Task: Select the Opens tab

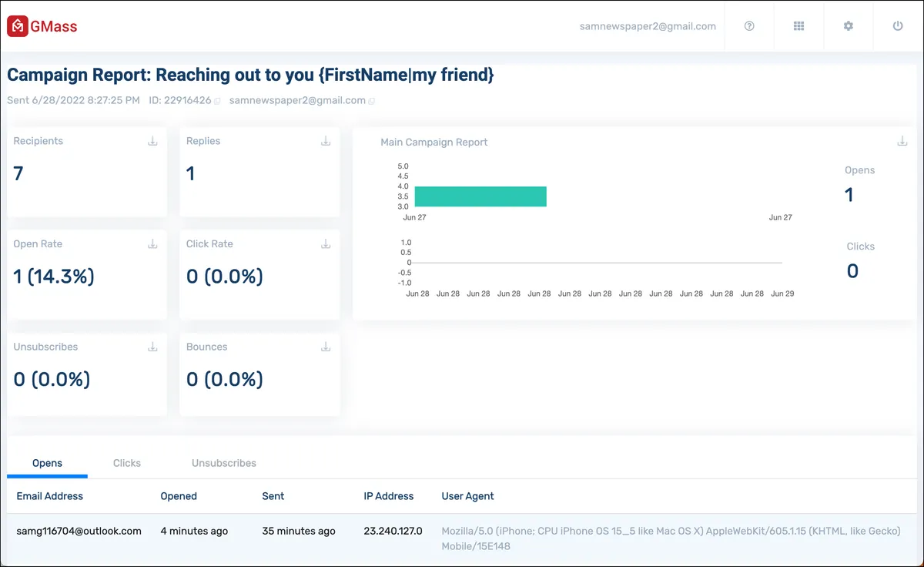Action: pyautogui.click(x=47, y=463)
